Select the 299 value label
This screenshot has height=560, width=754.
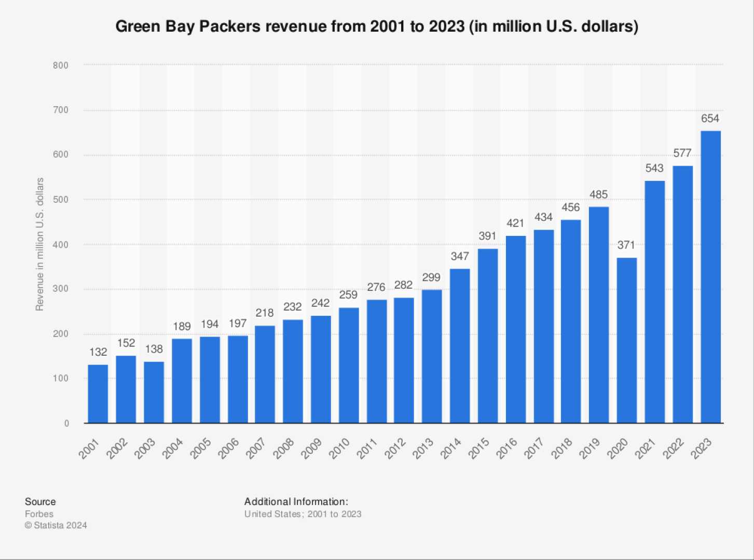[x=431, y=277]
